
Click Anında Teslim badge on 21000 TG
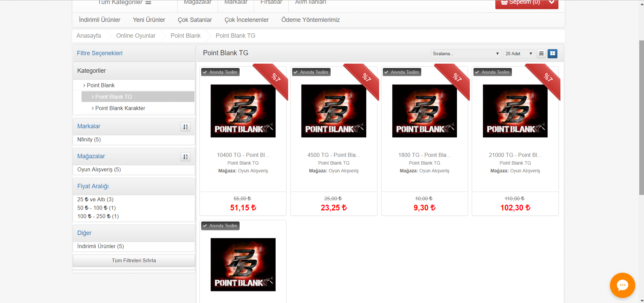coord(493,72)
